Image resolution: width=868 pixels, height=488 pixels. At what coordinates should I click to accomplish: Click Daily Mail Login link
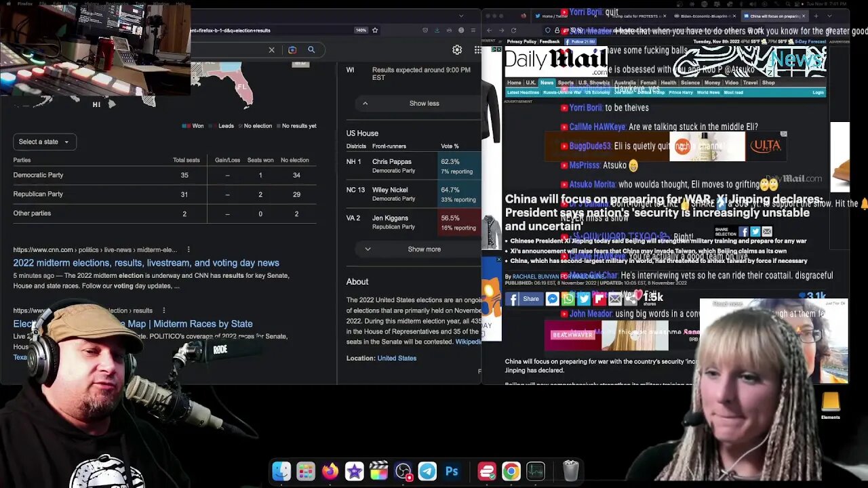coord(818,92)
